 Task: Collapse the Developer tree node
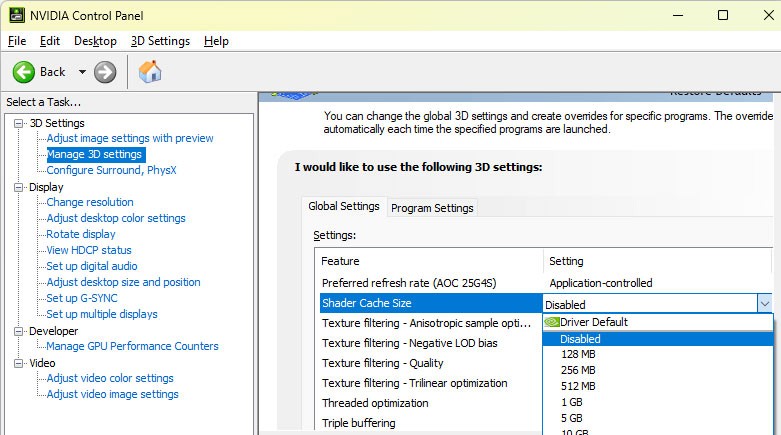pyautogui.click(x=19, y=331)
